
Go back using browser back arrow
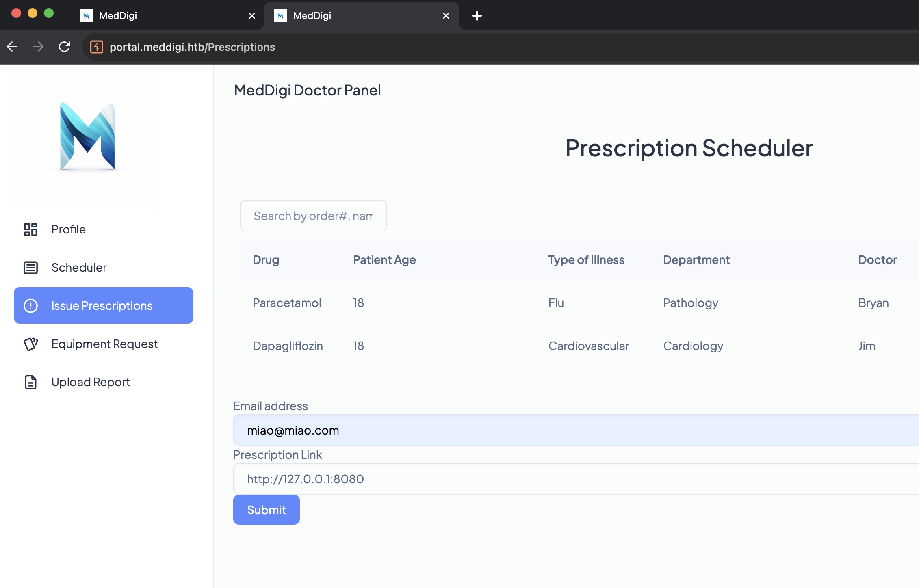pyautogui.click(x=12, y=47)
